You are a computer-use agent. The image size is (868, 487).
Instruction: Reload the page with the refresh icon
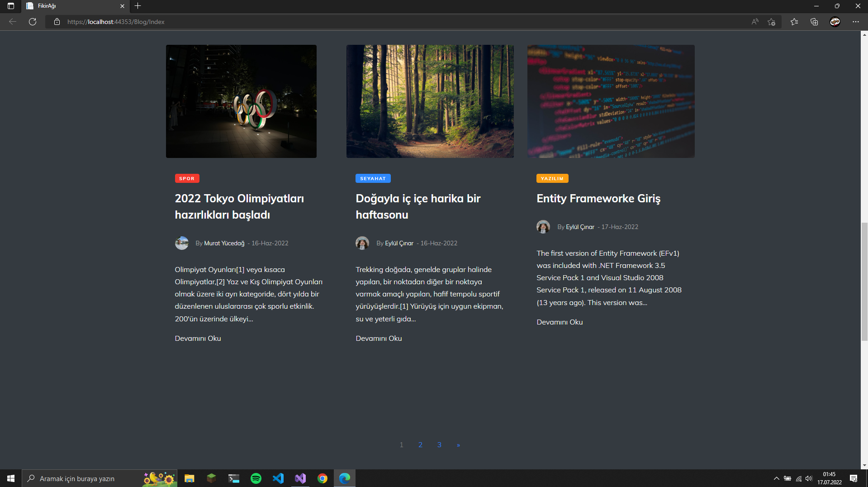click(33, 22)
